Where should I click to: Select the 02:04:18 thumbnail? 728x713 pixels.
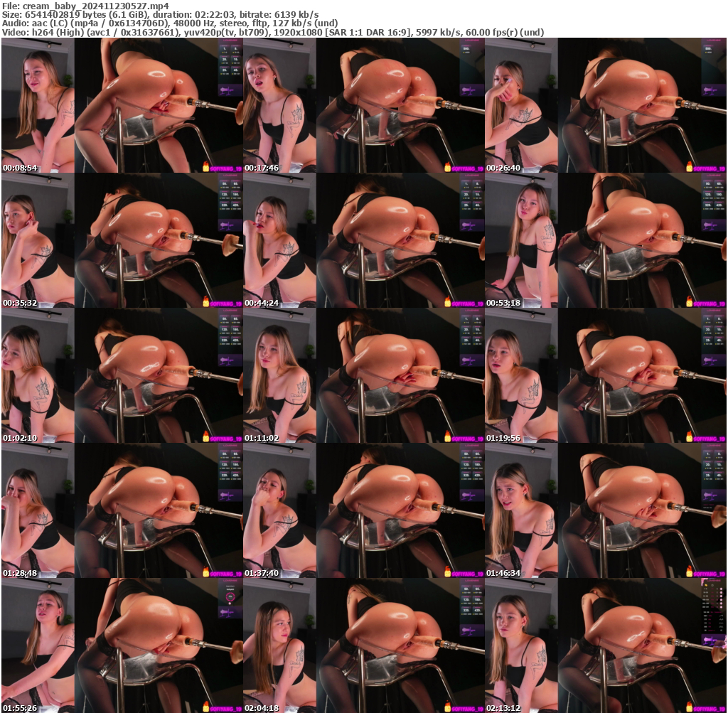coord(363,645)
